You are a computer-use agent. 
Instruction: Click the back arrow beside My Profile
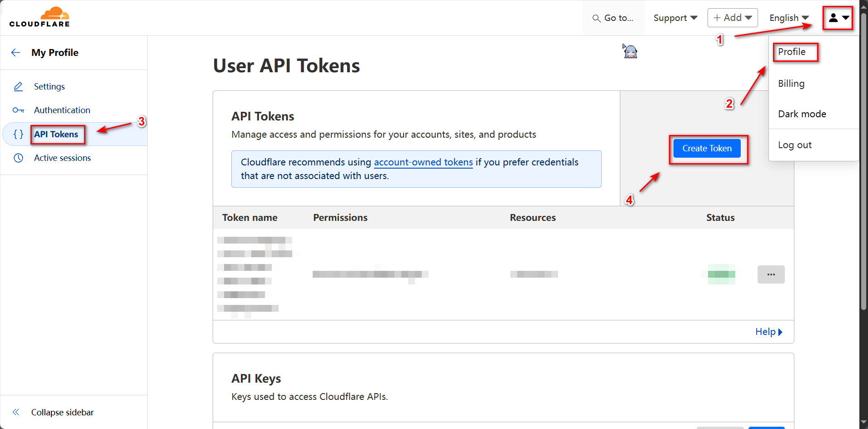(16, 53)
